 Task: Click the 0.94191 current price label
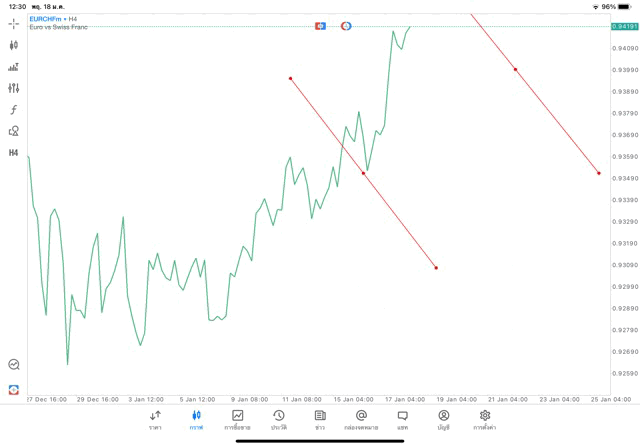(x=625, y=26)
